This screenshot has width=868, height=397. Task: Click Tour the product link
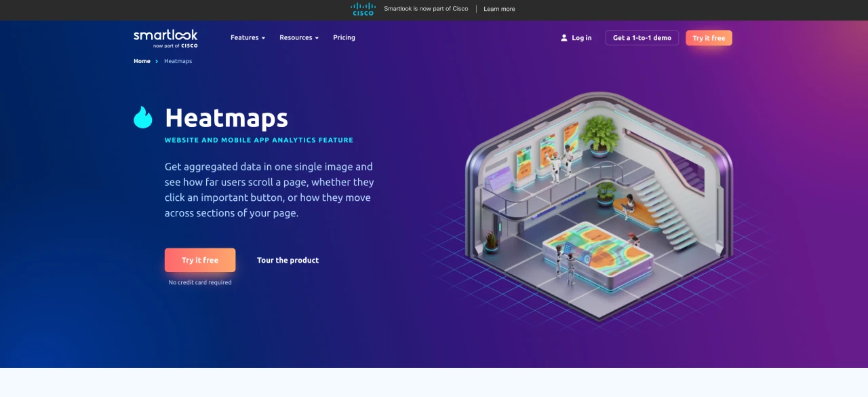[x=288, y=261]
